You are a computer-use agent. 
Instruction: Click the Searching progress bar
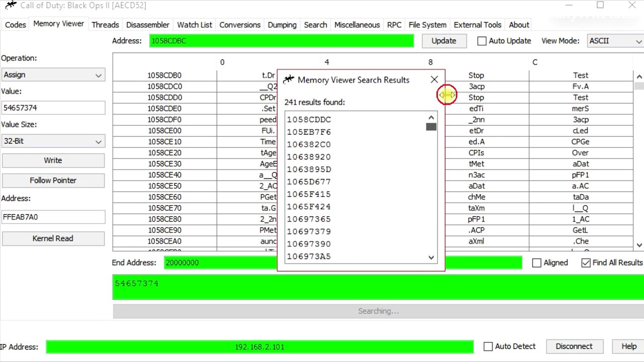(378, 311)
